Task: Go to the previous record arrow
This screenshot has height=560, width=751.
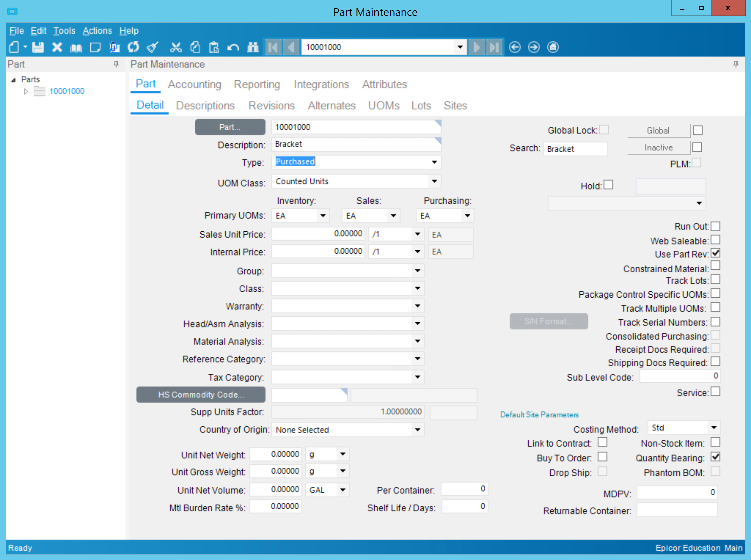Action: pos(291,47)
